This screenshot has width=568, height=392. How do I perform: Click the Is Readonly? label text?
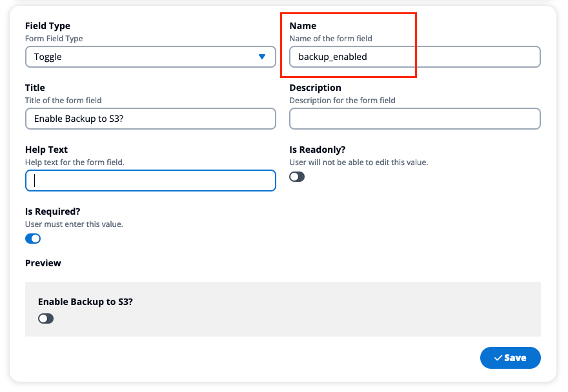[318, 150]
